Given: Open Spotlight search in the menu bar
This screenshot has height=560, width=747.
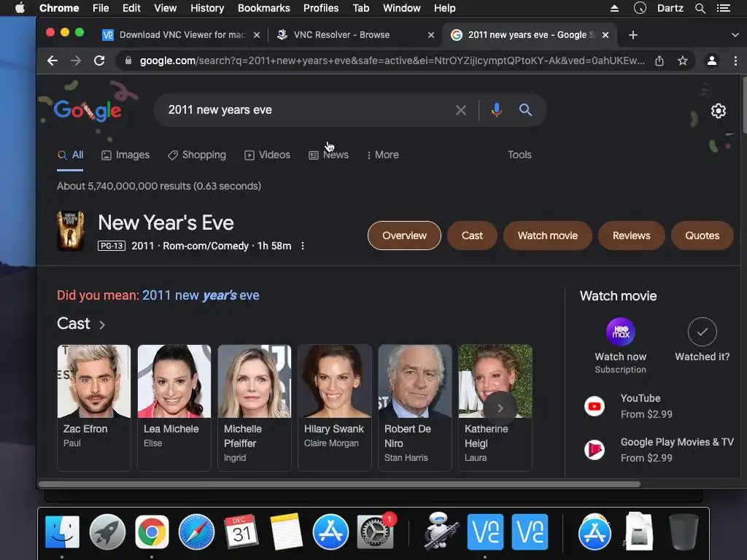Looking at the screenshot, I should pyautogui.click(x=700, y=8).
